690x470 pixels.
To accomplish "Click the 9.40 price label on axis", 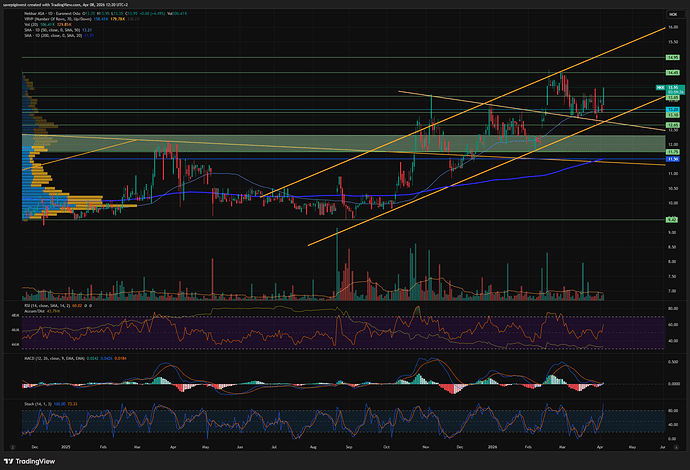I will 672,219.
